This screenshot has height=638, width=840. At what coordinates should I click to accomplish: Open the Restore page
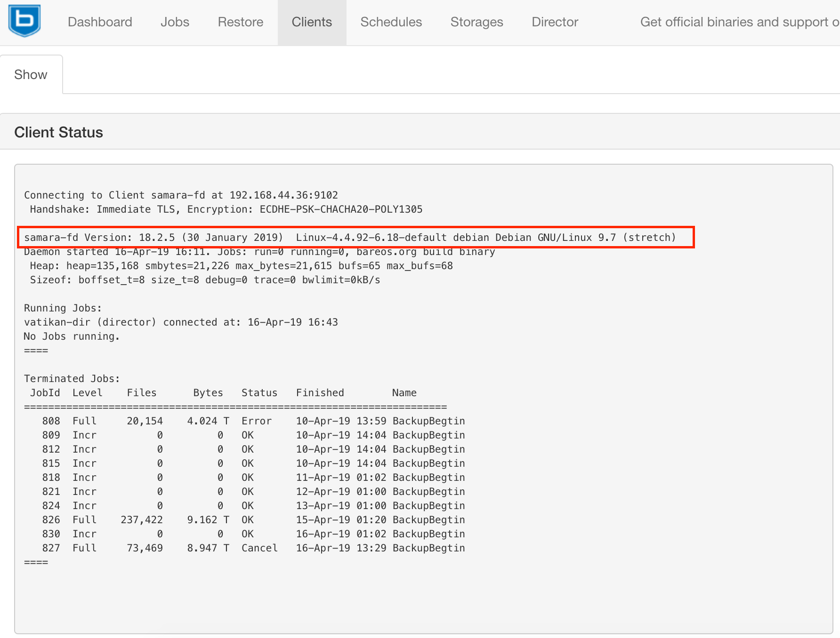coord(240,22)
